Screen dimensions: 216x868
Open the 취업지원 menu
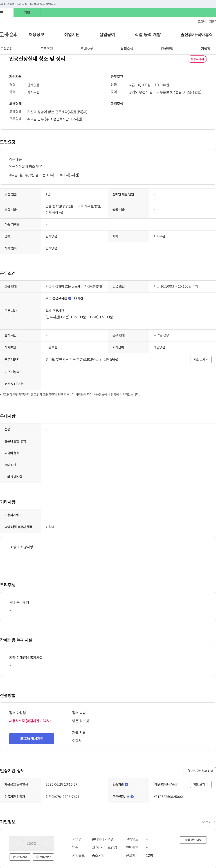(x=72, y=35)
